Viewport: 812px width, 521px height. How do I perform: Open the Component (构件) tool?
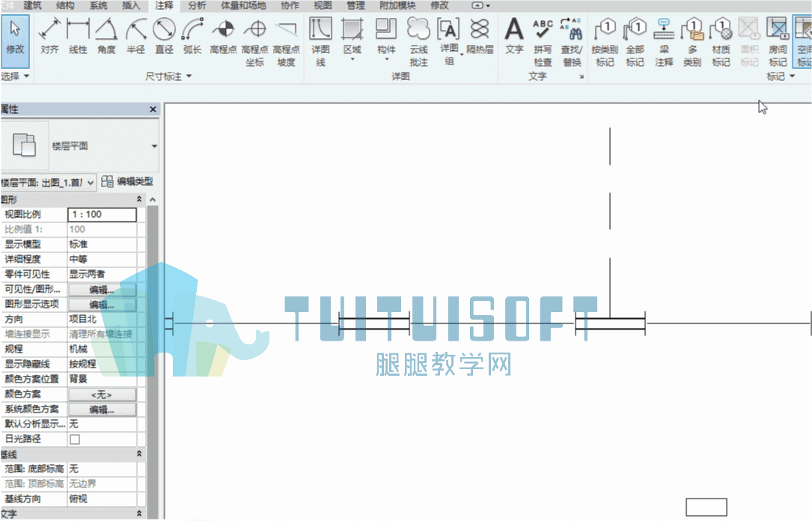pyautogui.click(x=386, y=40)
